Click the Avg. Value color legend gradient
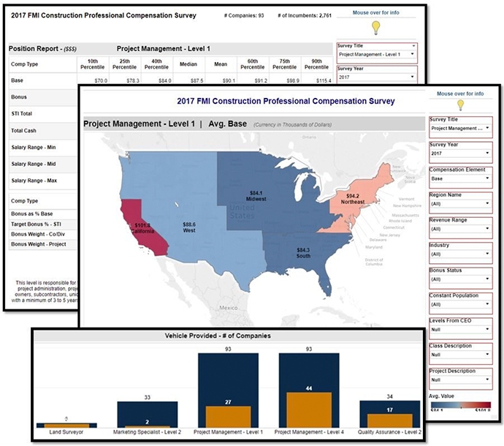The width and height of the screenshot is (504, 446). (x=461, y=405)
